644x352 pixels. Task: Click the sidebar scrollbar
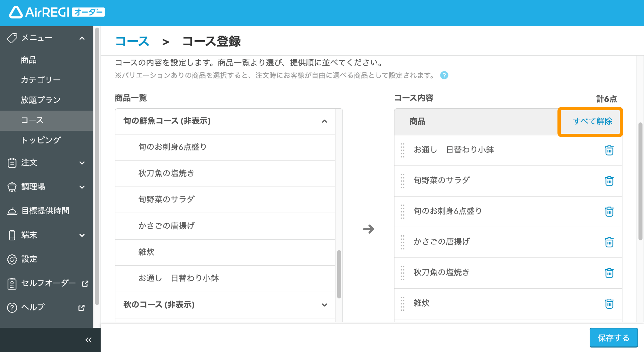click(x=97, y=166)
